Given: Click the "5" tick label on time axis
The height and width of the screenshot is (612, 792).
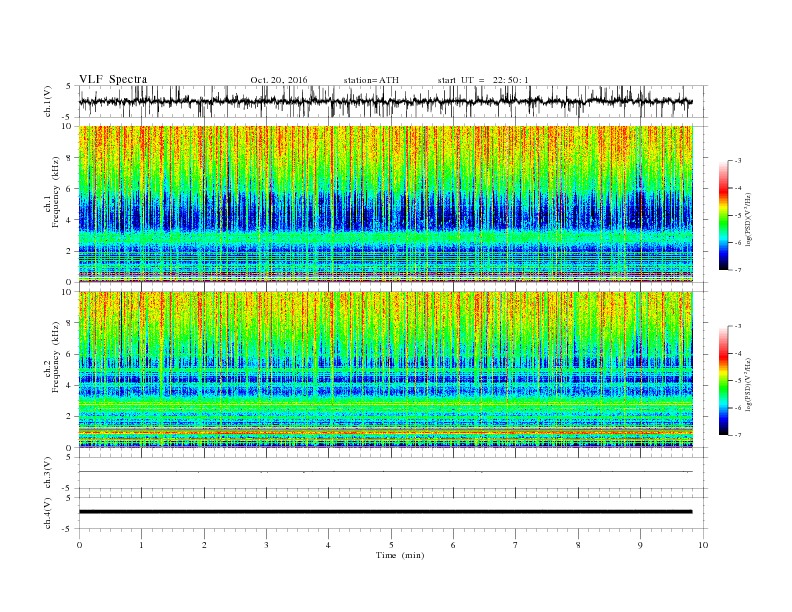Looking at the screenshot, I should (391, 545).
